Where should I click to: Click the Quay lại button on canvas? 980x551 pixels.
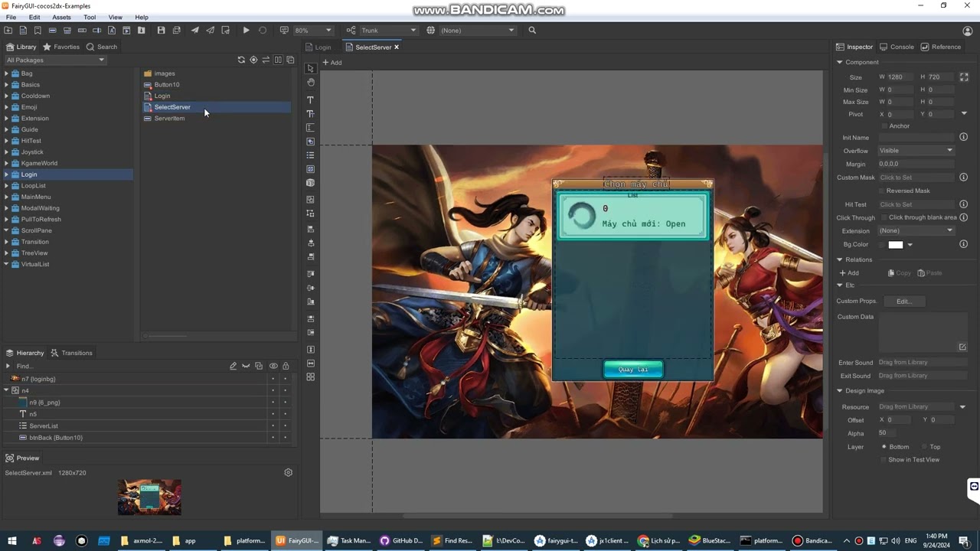click(633, 370)
